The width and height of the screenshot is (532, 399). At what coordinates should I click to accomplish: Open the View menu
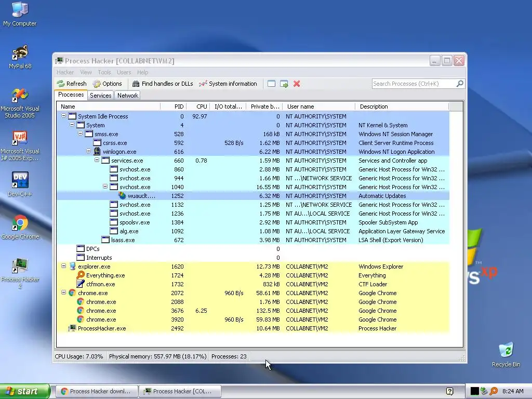[86, 72]
